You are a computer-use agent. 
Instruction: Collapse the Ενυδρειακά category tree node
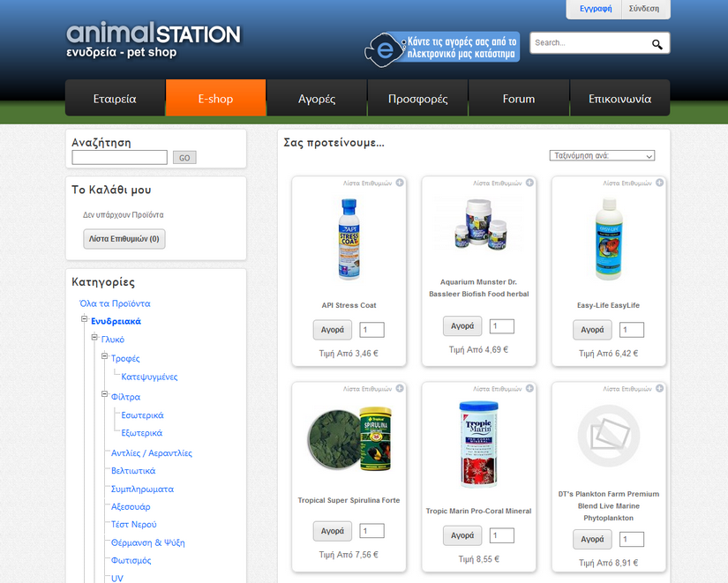(x=85, y=319)
